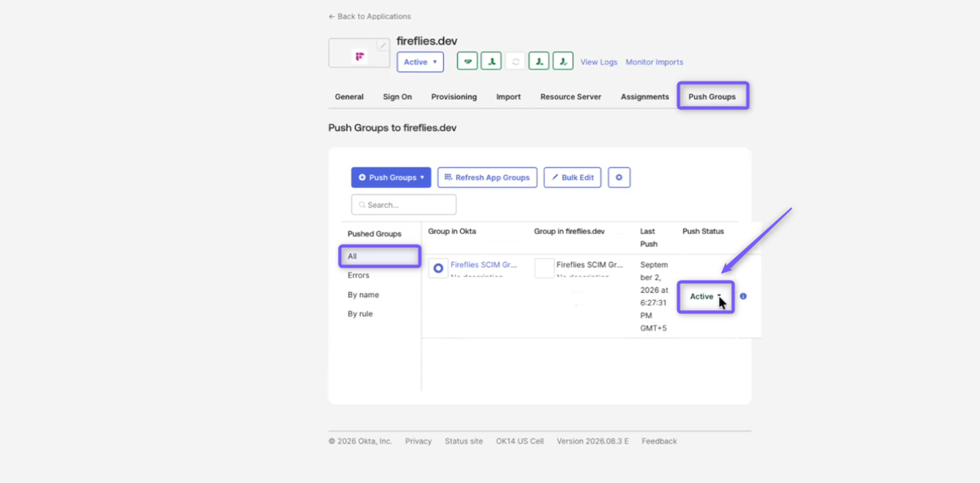The image size is (980, 483).
Task: Click the first green user provisioning icon
Action: coord(491,61)
